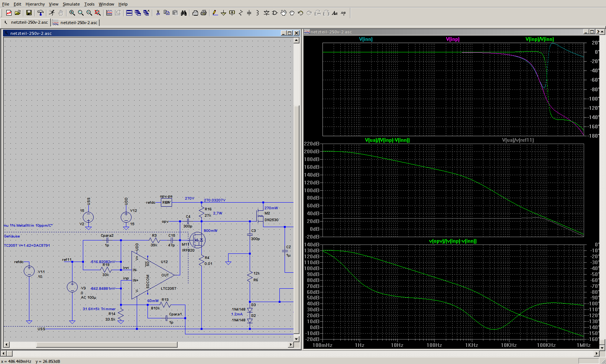This screenshot has height=364, width=606.
Task: Select the Text 'Aa' tool
Action: tap(335, 13)
